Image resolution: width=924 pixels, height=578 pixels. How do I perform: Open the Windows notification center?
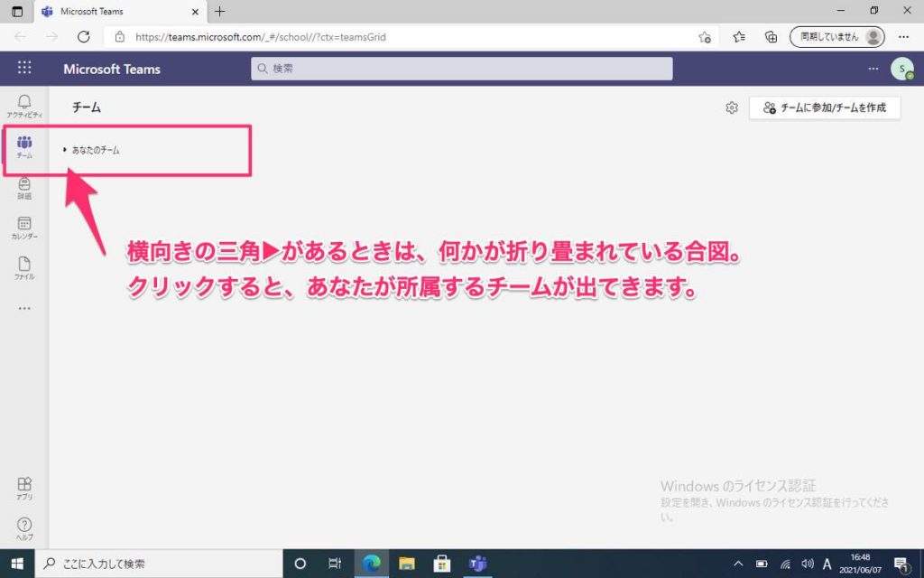[901, 564]
